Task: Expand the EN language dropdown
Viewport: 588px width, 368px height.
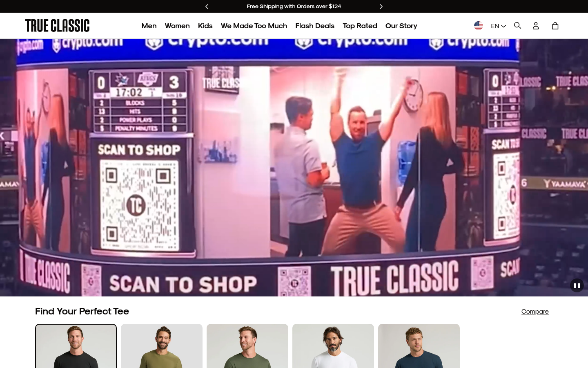Action: point(498,26)
